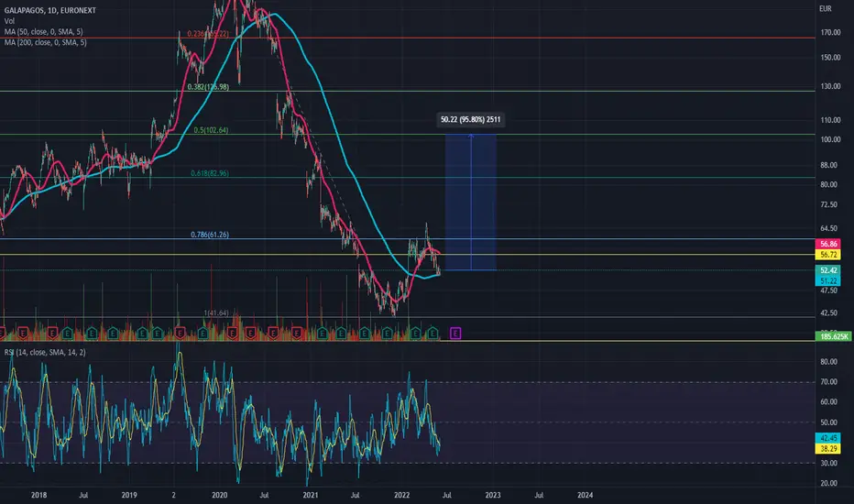Click the yellow 38.29 RSI value label
The width and height of the screenshot is (854, 504).
[x=828, y=449]
